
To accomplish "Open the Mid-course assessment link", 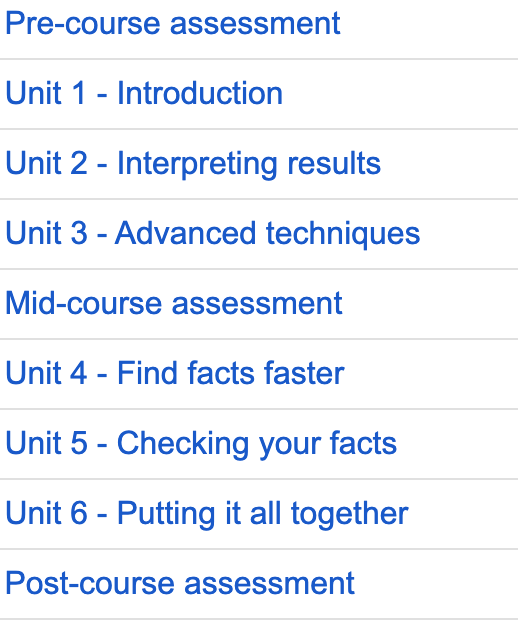I will pos(174,304).
